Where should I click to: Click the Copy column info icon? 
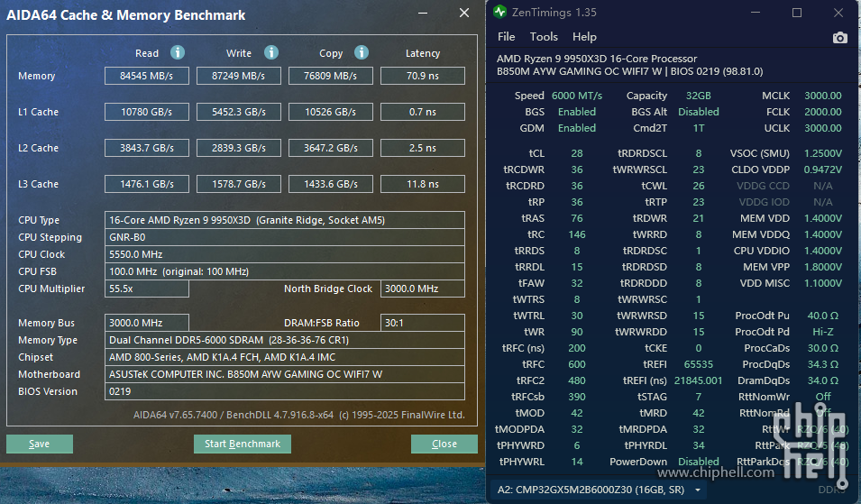tap(362, 52)
